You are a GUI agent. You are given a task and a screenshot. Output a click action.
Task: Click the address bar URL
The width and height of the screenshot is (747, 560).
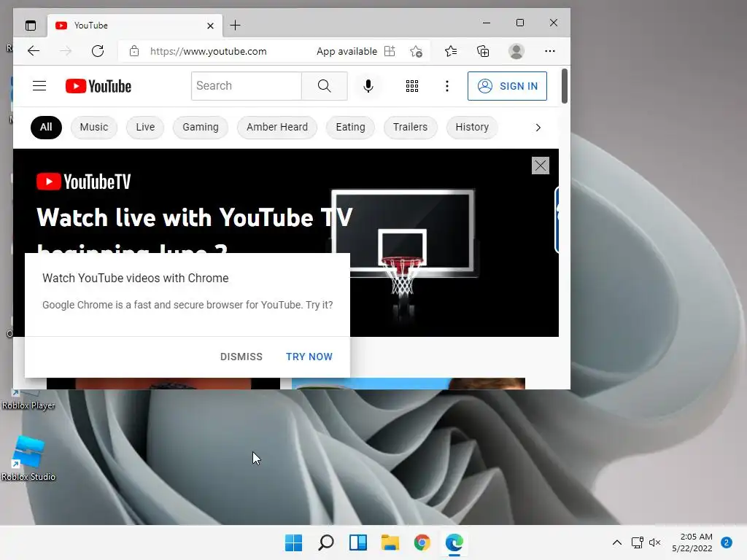coord(208,52)
